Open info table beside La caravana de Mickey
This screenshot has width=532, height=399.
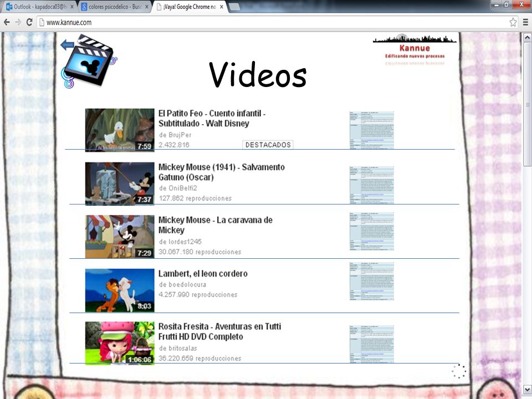pyautogui.click(x=372, y=232)
